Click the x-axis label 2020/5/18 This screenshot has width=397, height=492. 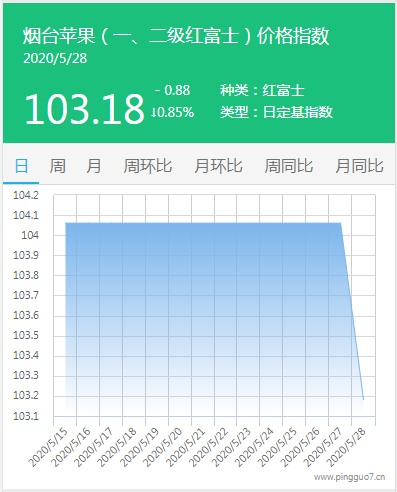117,448
